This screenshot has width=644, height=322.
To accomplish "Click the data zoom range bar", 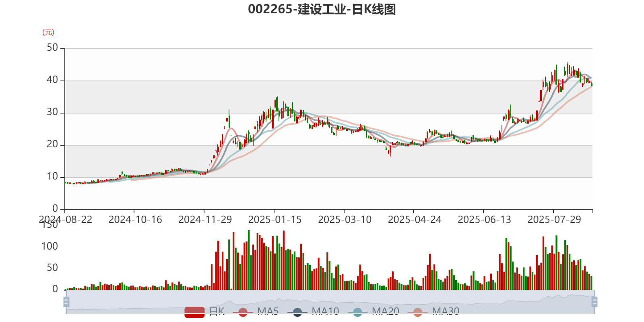I will coord(330,302).
